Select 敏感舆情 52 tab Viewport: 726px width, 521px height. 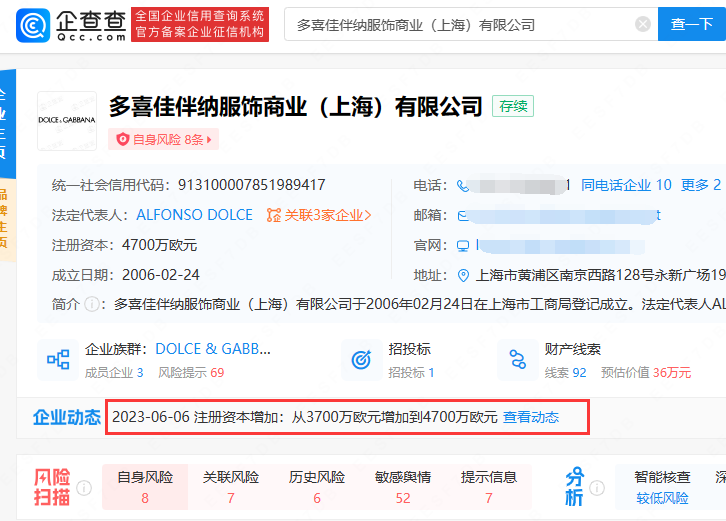pyautogui.click(x=403, y=487)
